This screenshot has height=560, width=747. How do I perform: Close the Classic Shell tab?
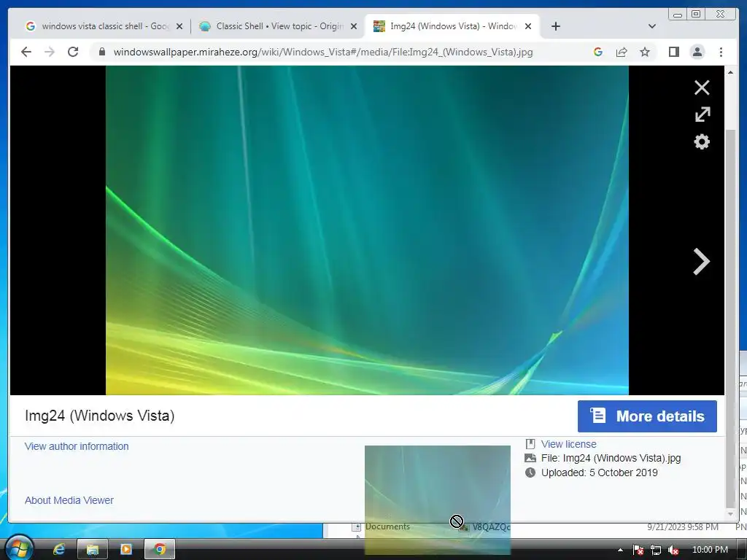coord(354,26)
